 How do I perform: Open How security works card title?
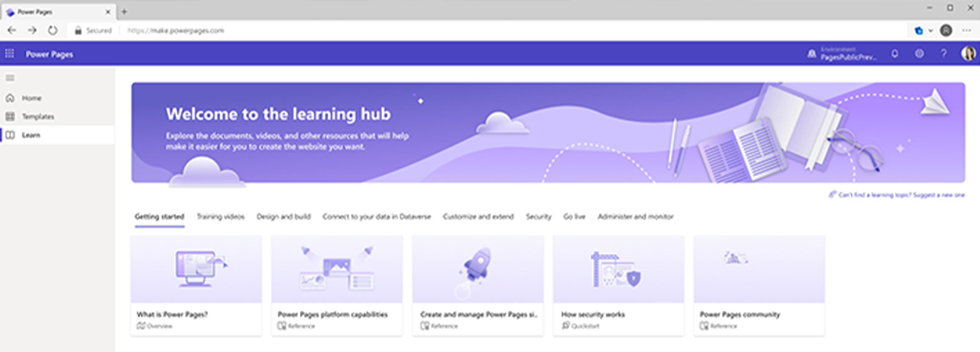click(x=593, y=314)
